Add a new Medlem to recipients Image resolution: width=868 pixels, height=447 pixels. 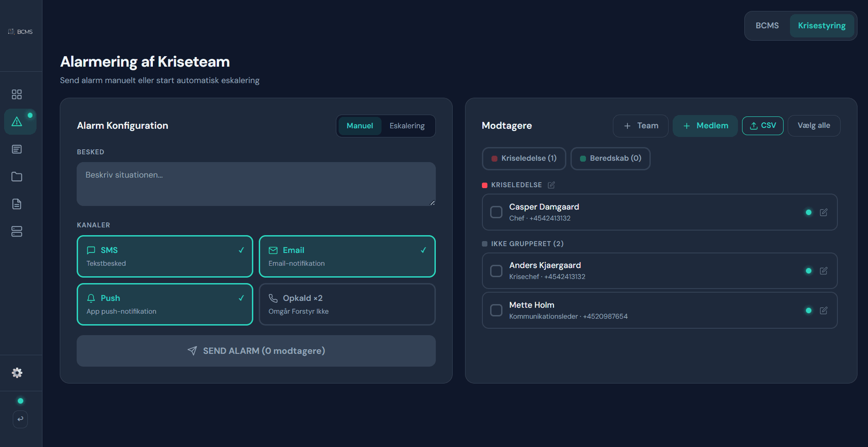[x=705, y=126]
